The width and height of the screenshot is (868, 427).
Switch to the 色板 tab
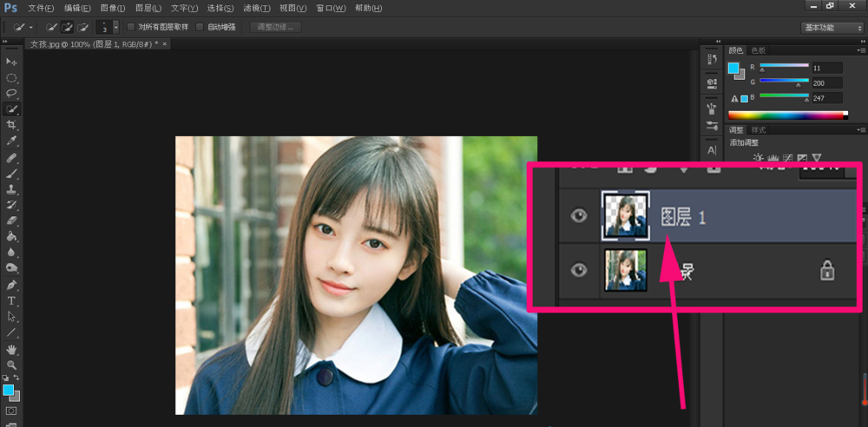(x=758, y=50)
